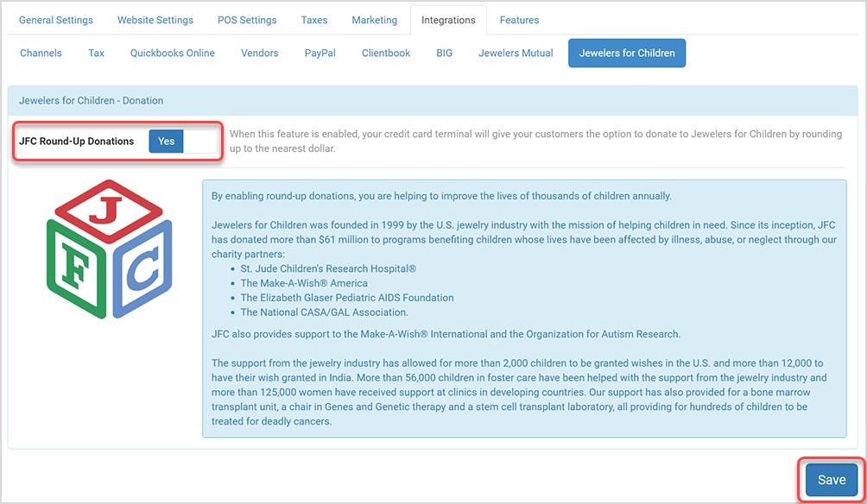The image size is (867, 504).
Task: Click 'The Make-A-Wish® America' list item
Action: tap(304, 283)
